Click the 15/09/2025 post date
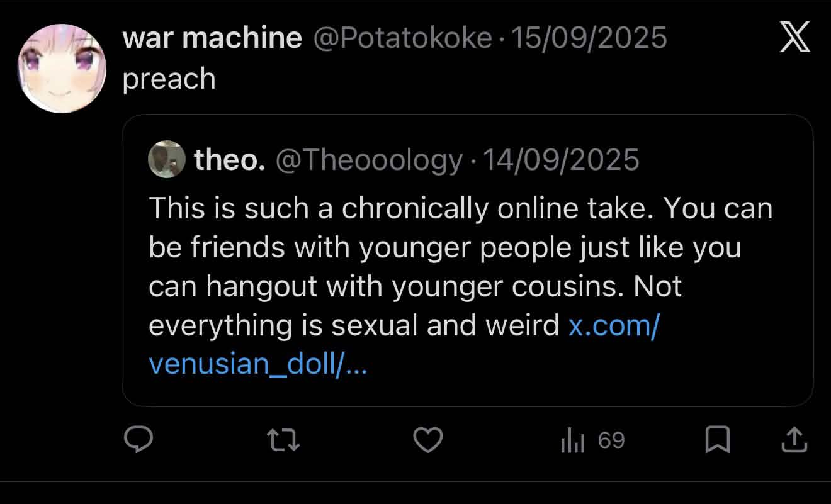Image resolution: width=831 pixels, height=504 pixels. click(x=589, y=38)
